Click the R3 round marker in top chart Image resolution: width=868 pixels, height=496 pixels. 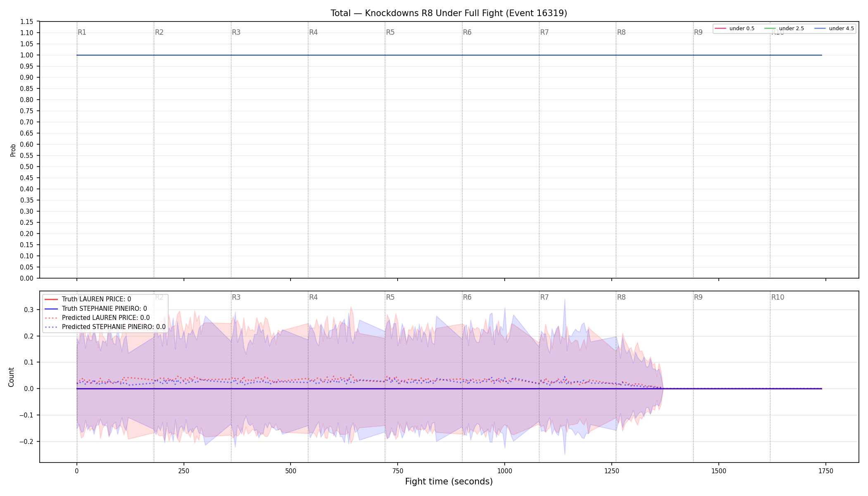236,32
